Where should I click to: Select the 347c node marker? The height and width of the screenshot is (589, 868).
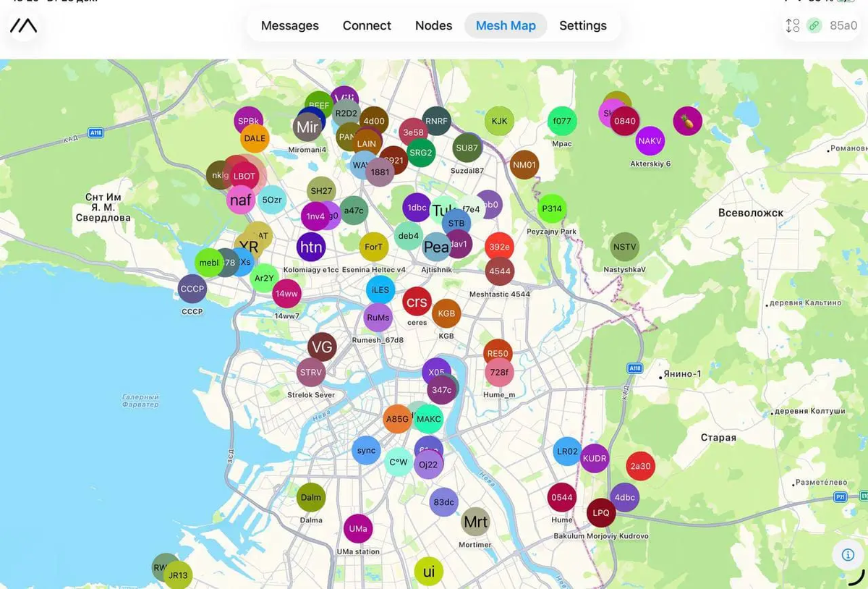coord(441,390)
